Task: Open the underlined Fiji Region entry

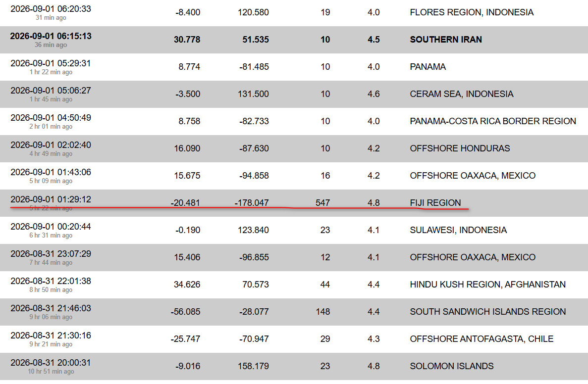Action: 435,203
